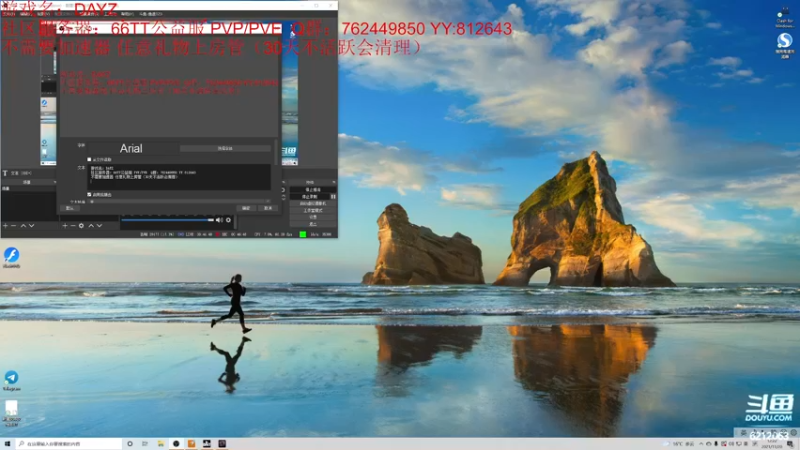
Task: Click Windows taskbar search box
Action: tap(69, 444)
